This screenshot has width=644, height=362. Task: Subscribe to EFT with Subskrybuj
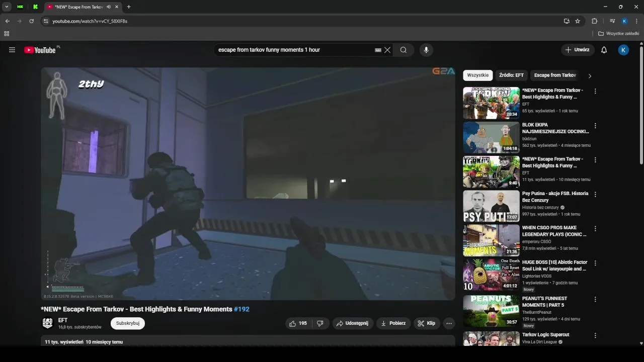128,323
